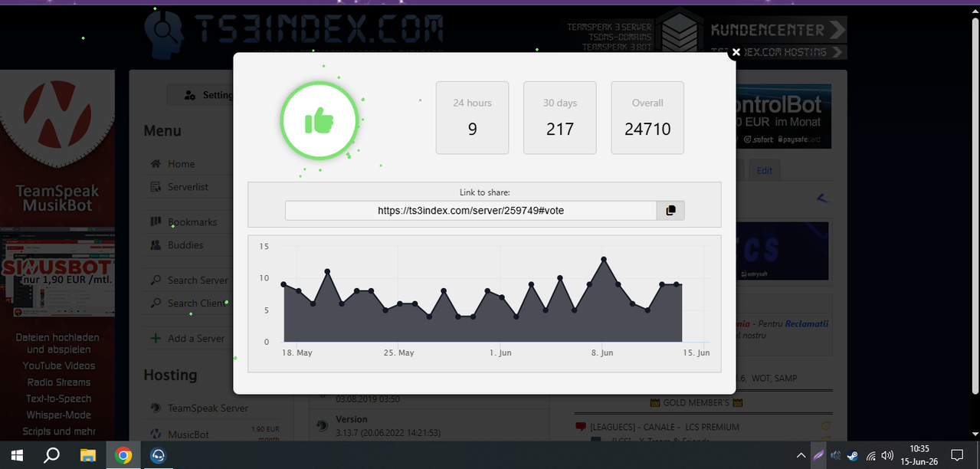Click the Version info icon
Image resolution: width=980 pixels, height=469 pixels.
click(x=323, y=425)
